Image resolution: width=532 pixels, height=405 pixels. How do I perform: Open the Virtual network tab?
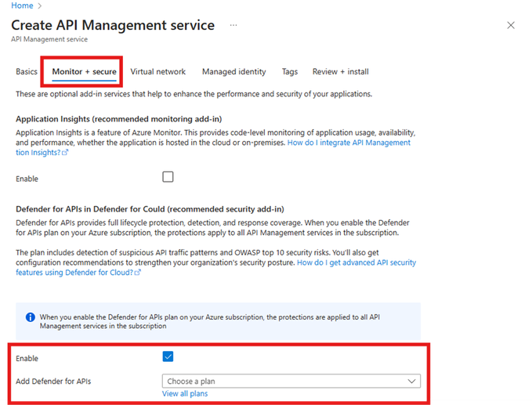(x=158, y=71)
